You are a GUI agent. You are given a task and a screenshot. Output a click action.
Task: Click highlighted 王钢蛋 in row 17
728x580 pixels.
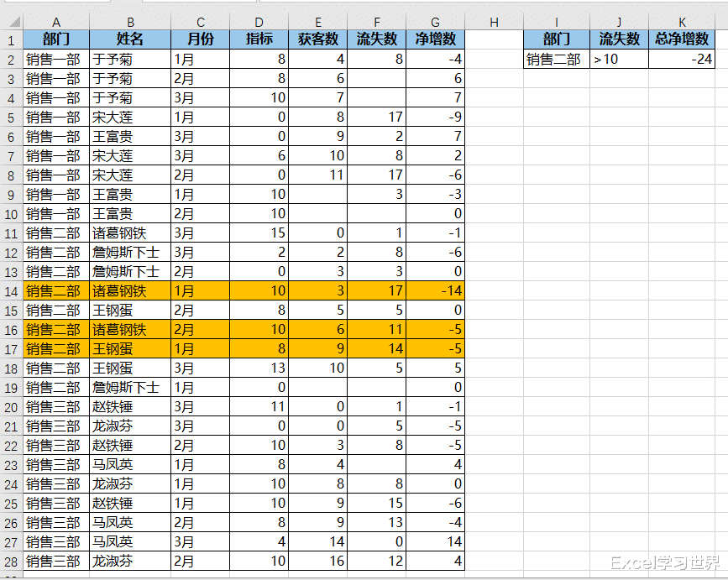pyautogui.click(x=130, y=349)
